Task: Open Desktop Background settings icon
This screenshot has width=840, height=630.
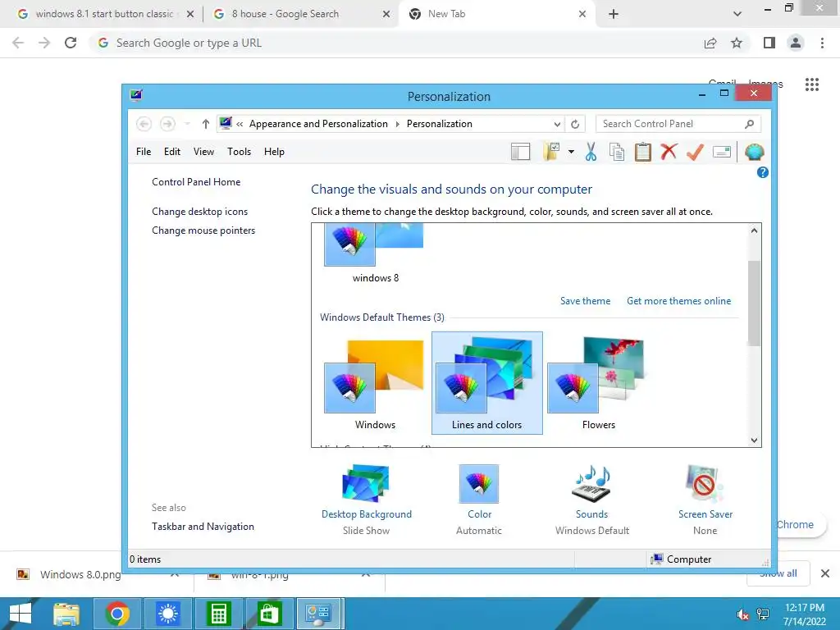Action: 366,483
